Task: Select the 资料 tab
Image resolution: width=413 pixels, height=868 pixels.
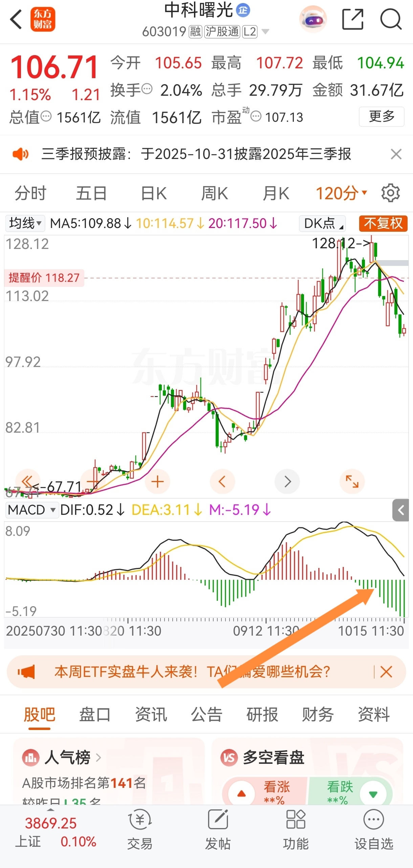Action: point(374,714)
